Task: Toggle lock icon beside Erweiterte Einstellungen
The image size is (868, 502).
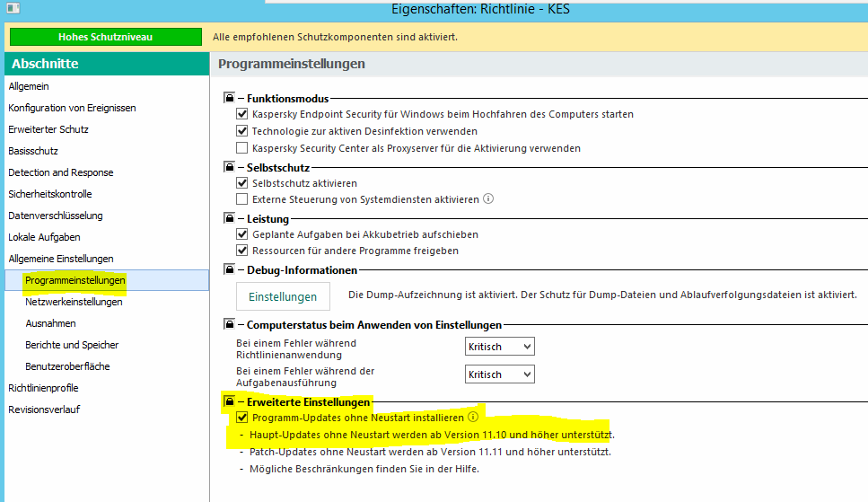Action: click(x=229, y=401)
